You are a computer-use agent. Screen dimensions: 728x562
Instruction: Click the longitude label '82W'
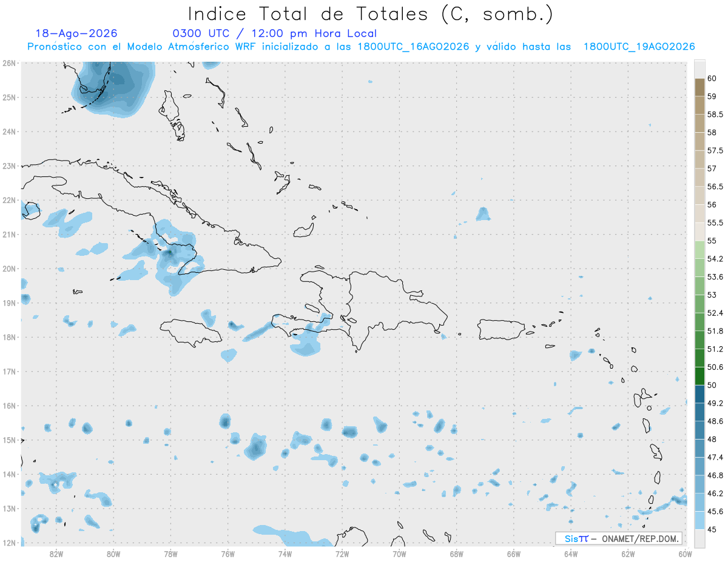56,554
